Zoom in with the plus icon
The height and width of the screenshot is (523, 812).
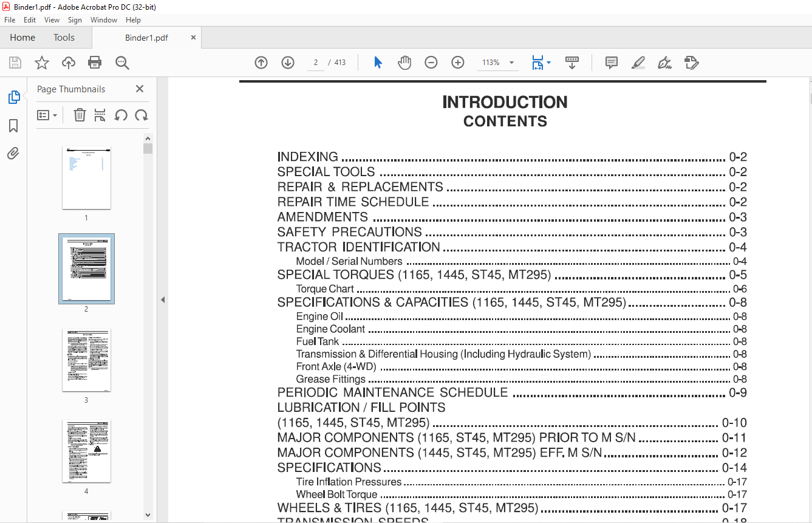[x=458, y=63]
